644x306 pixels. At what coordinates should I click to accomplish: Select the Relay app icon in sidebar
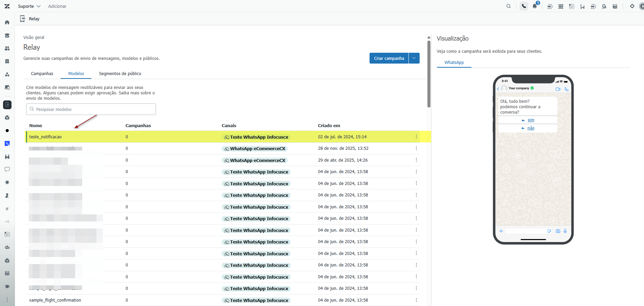tap(7, 105)
